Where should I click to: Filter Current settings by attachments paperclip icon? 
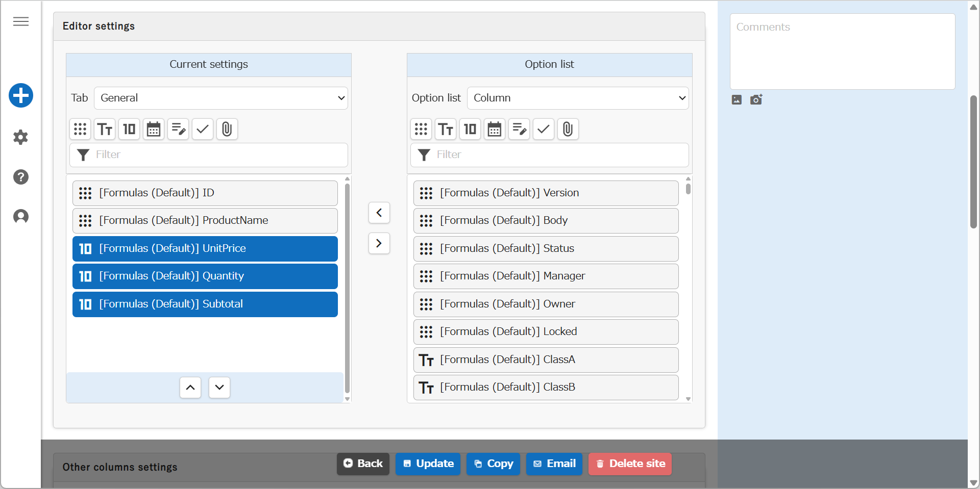pyautogui.click(x=227, y=129)
